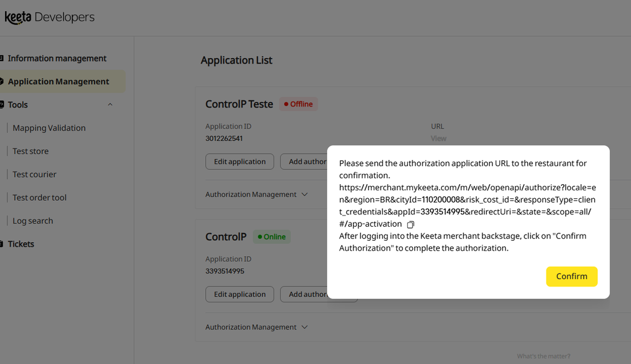The height and width of the screenshot is (364, 631).
Task: Copy the authorization URL with the copy icon
Action: 410,224
